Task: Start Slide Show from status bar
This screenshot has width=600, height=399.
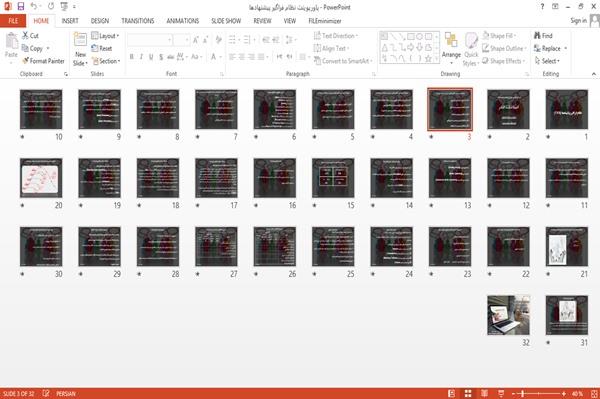Action: point(501,393)
